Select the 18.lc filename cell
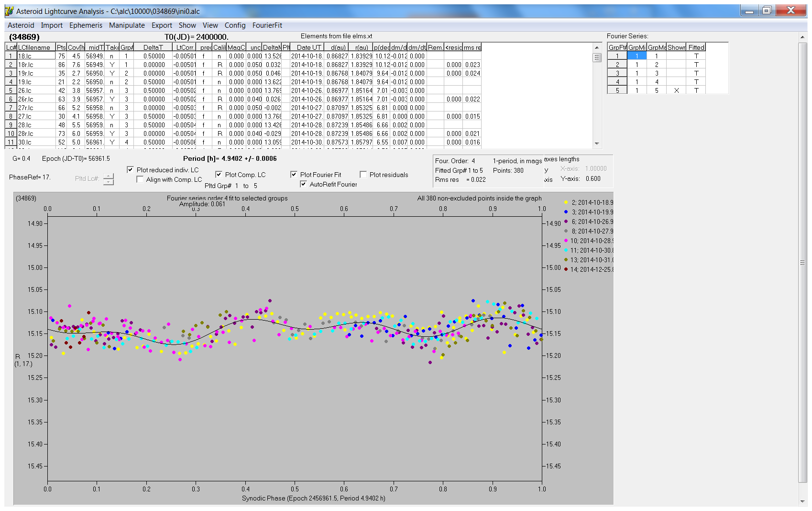Viewport: 812px width, 511px height. 36,56
